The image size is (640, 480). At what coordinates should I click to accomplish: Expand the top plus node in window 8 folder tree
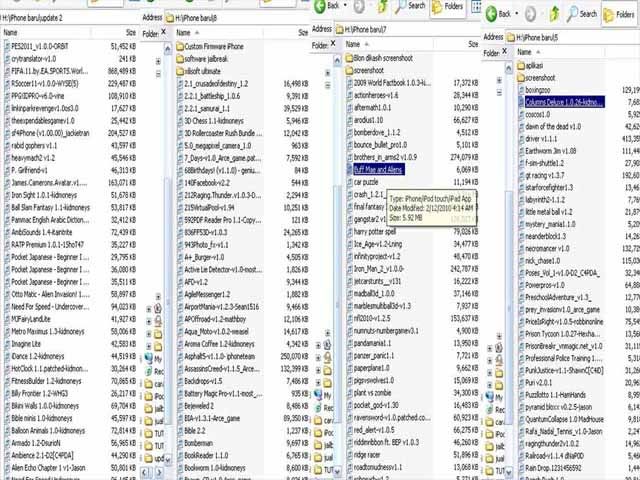[158, 62]
